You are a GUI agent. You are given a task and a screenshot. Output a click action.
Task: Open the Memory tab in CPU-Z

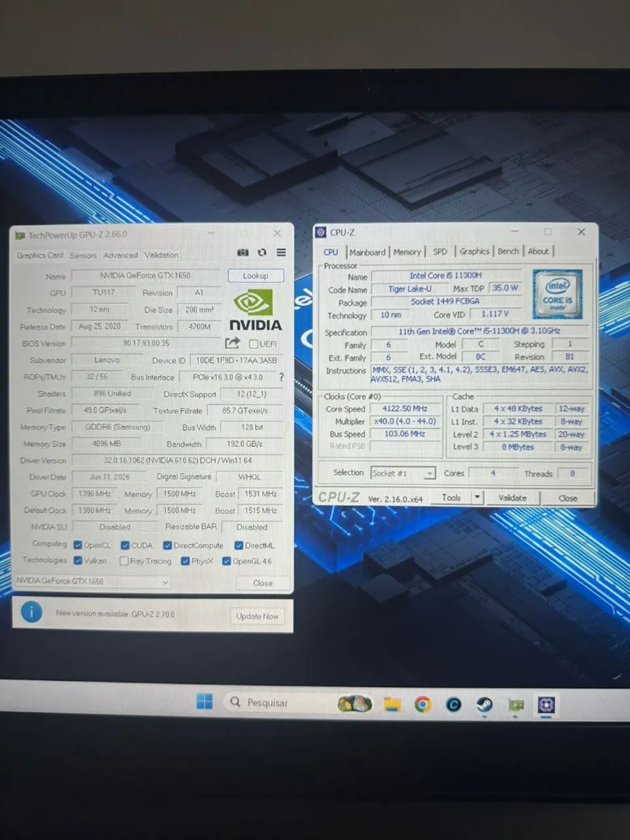coord(407,252)
